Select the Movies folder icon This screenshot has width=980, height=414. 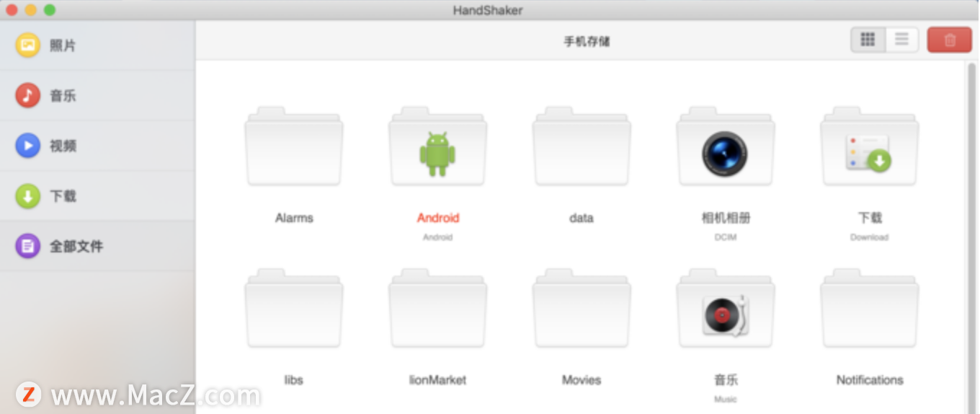point(582,309)
